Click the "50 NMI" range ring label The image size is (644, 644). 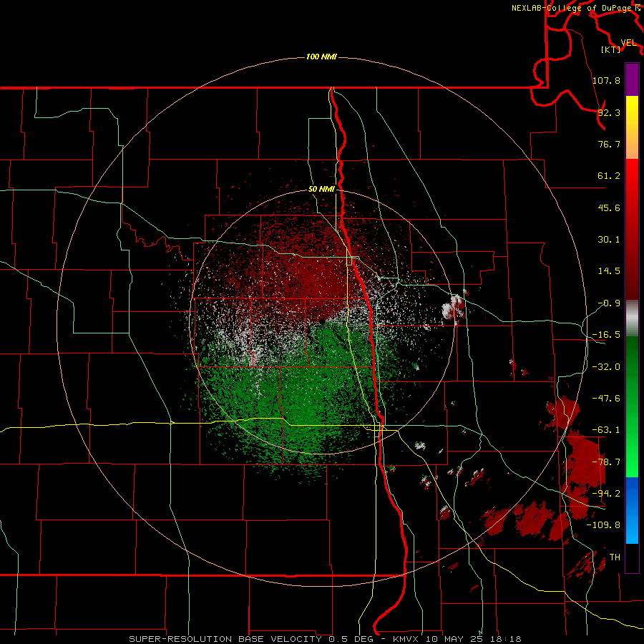point(321,189)
